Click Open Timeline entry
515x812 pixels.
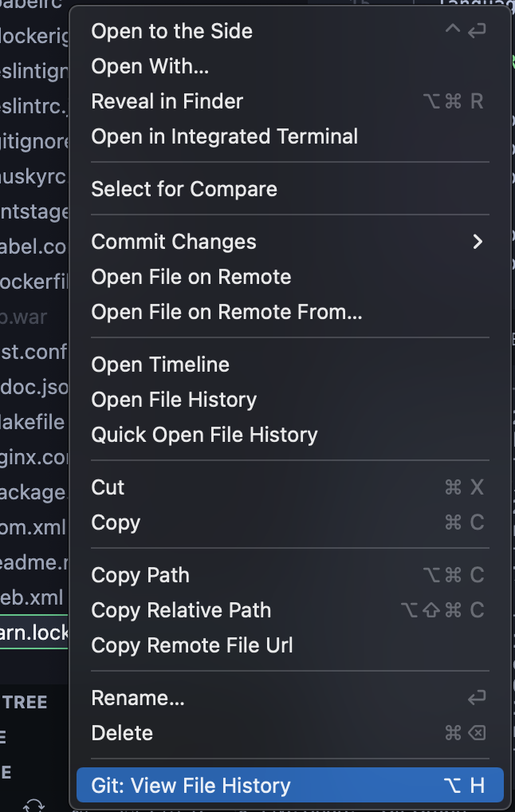[x=160, y=365]
